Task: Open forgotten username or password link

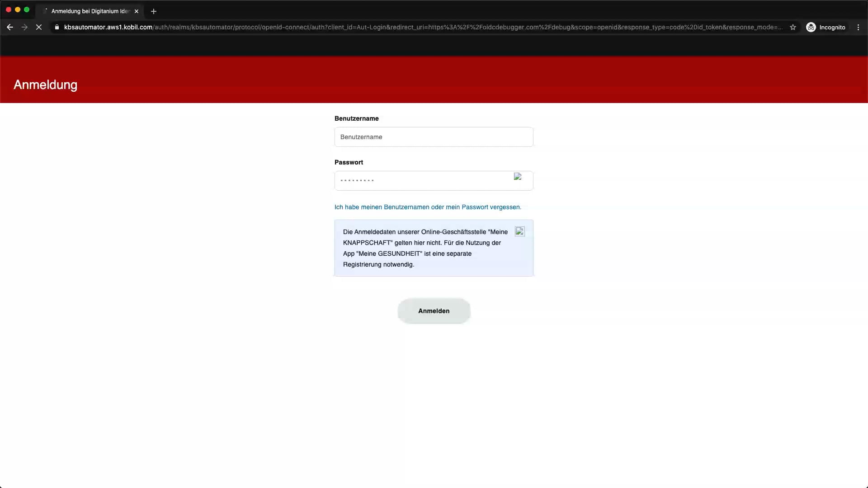Action: coord(427,207)
